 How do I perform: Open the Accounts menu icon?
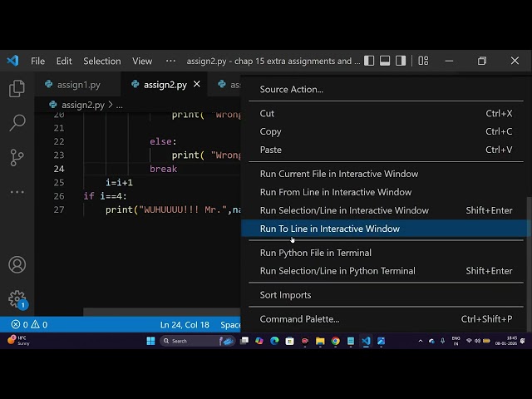[x=17, y=264]
